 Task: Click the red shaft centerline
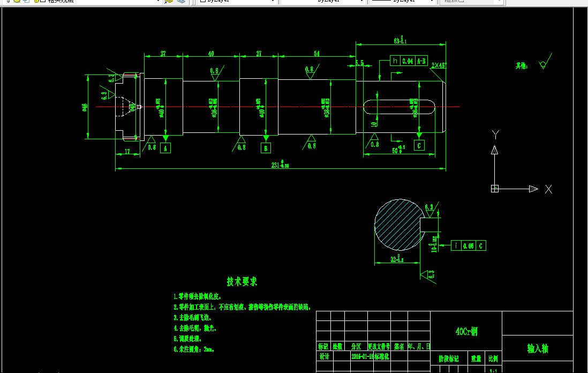coord(277,107)
